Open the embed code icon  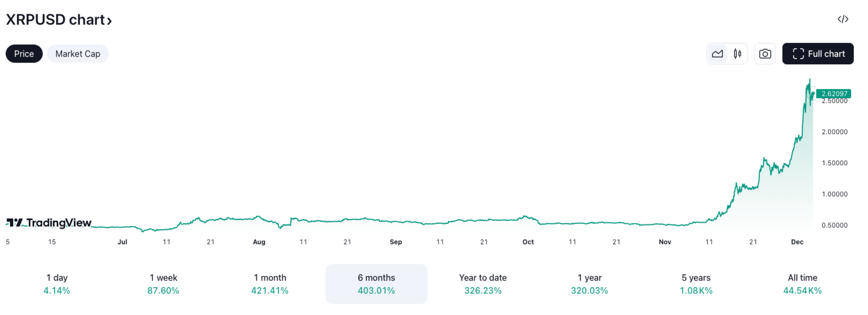point(843,19)
